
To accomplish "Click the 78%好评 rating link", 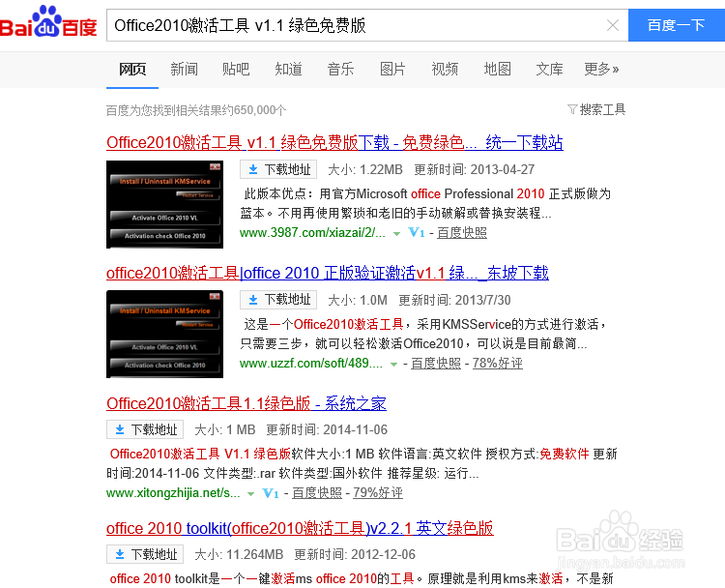I will pyautogui.click(x=498, y=364).
